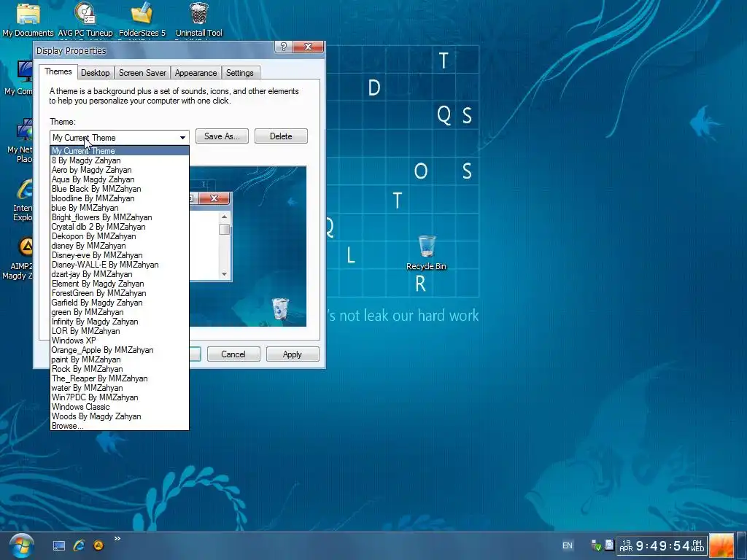Screen dimensions: 747x560
Task: Choose Bright_flowers By MMZahyan theme
Action: click(x=120, y=217)
